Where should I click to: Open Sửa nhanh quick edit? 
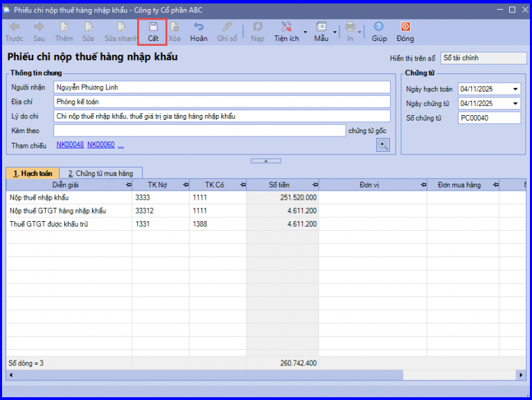click(x=121, y=32)
